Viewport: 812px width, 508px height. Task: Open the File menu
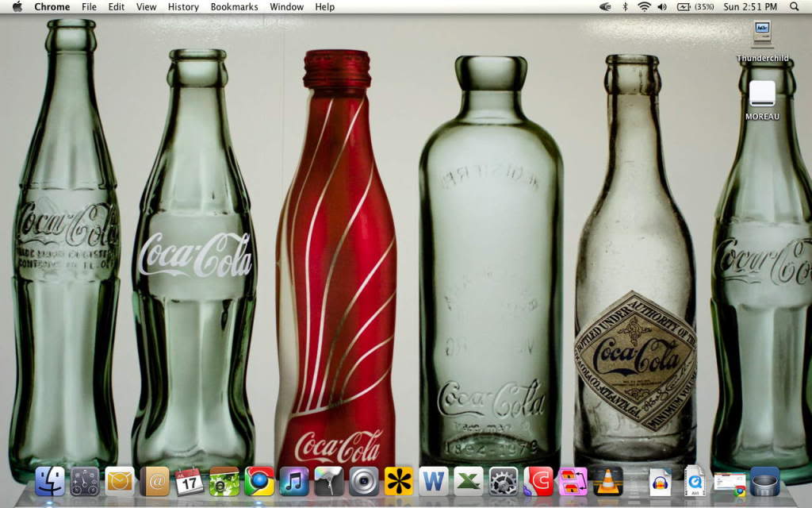89,6
